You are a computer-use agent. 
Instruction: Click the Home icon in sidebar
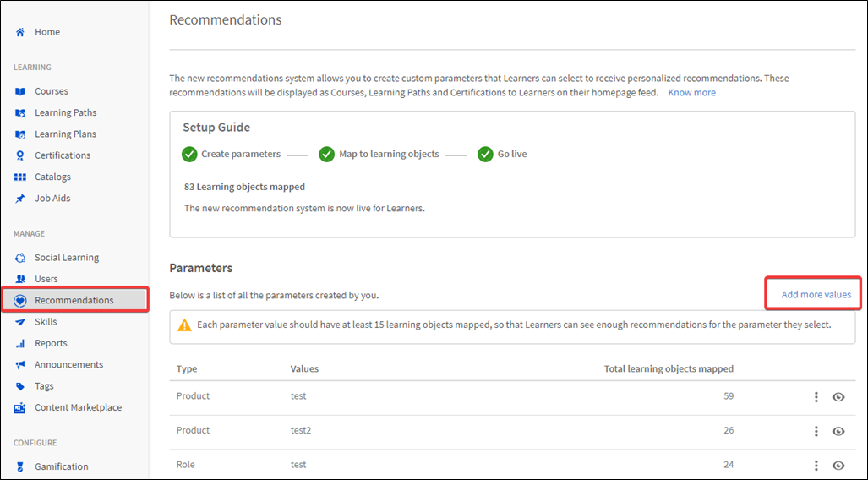click(19, 32)
